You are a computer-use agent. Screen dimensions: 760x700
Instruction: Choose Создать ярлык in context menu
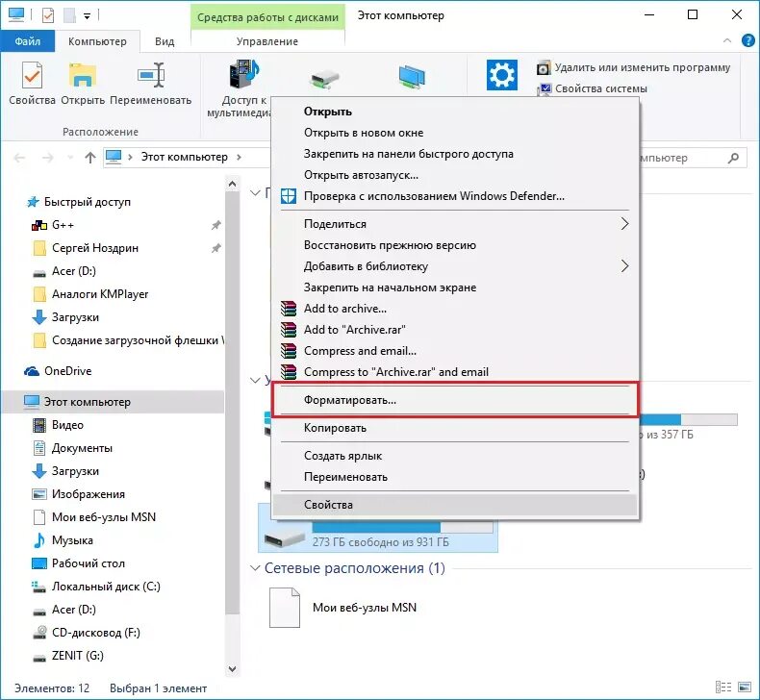point(455,456)
